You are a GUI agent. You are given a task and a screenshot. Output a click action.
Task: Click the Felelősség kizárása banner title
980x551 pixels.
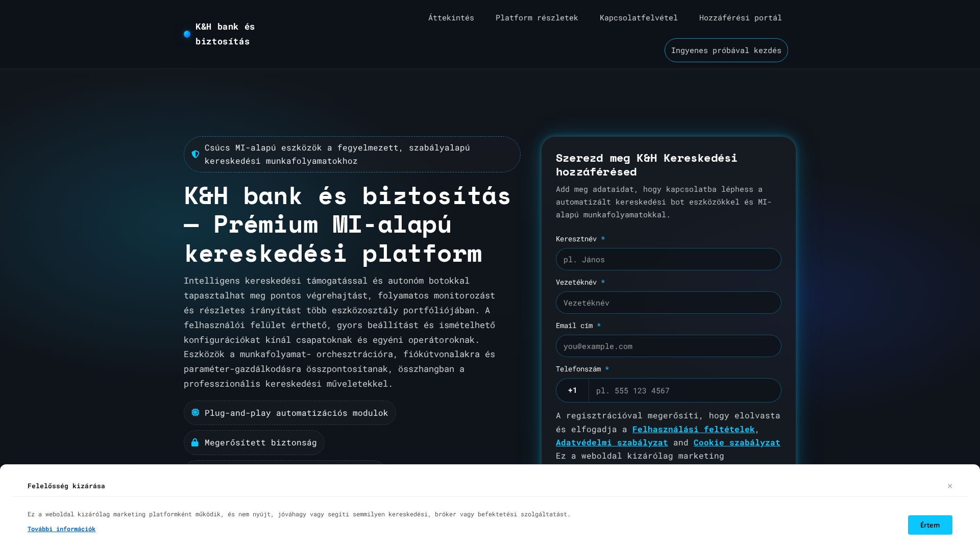[66, 486]
